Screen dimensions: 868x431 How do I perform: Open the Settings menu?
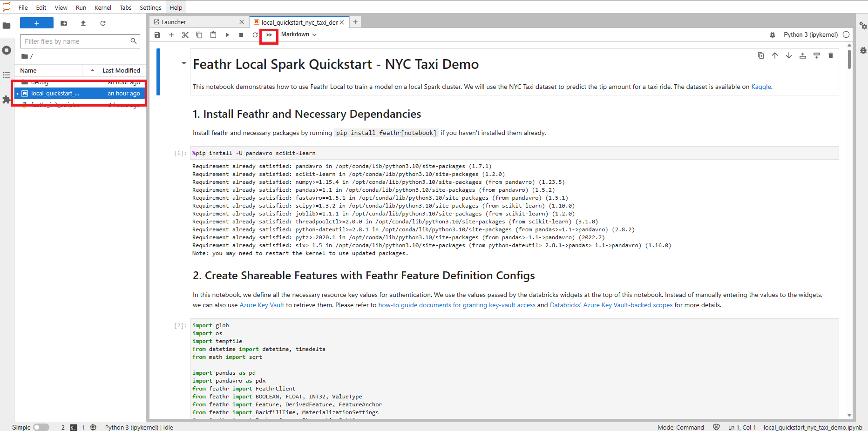click(x=150, y=7)
